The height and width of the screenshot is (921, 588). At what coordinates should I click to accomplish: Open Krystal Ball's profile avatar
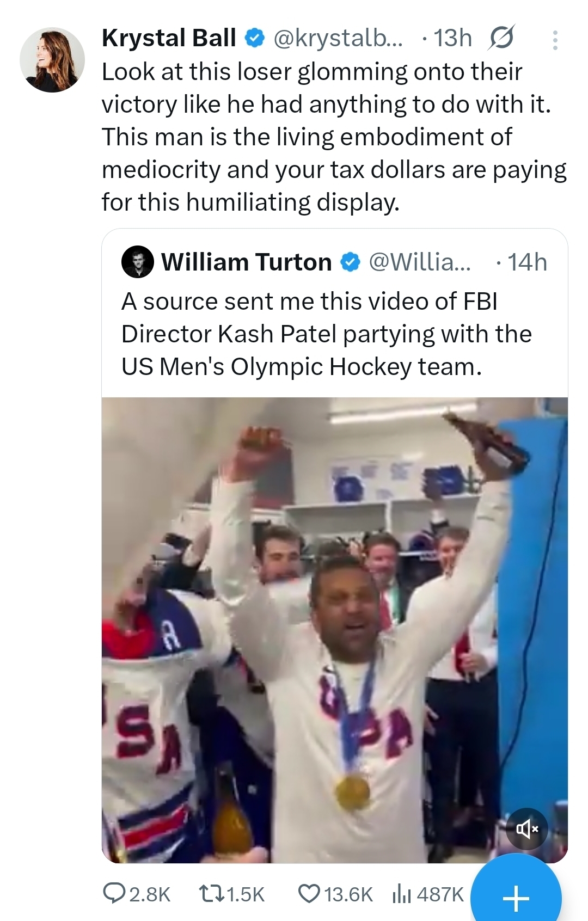pyautogui.click(x=52, y=60)
